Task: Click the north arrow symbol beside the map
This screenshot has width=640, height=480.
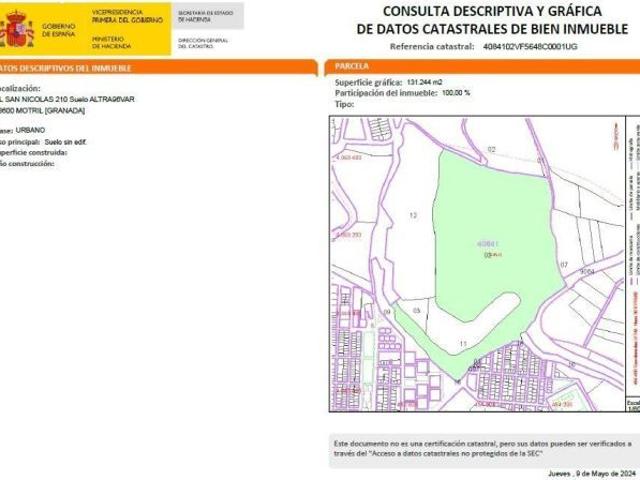Action: 615,136
